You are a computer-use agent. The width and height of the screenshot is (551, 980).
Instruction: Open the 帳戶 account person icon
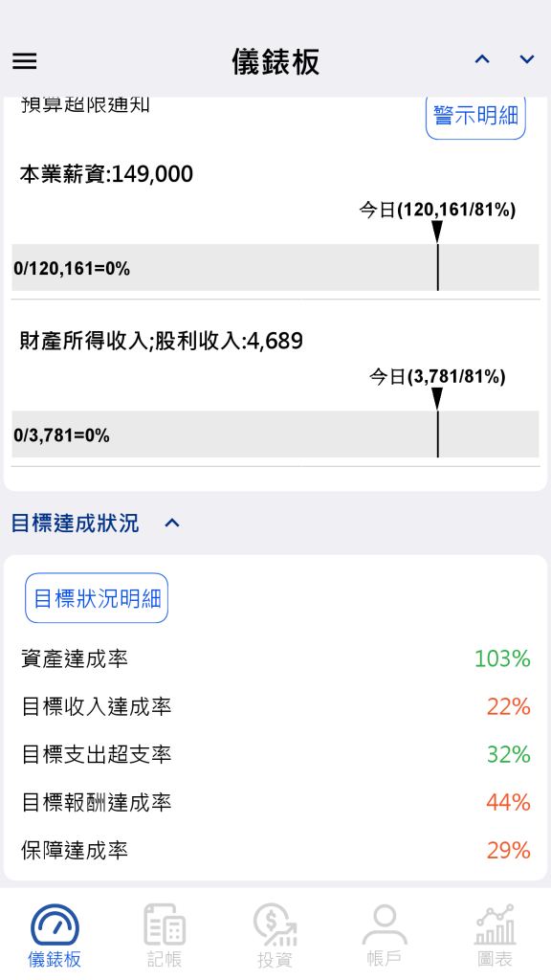tap(385, 925)
